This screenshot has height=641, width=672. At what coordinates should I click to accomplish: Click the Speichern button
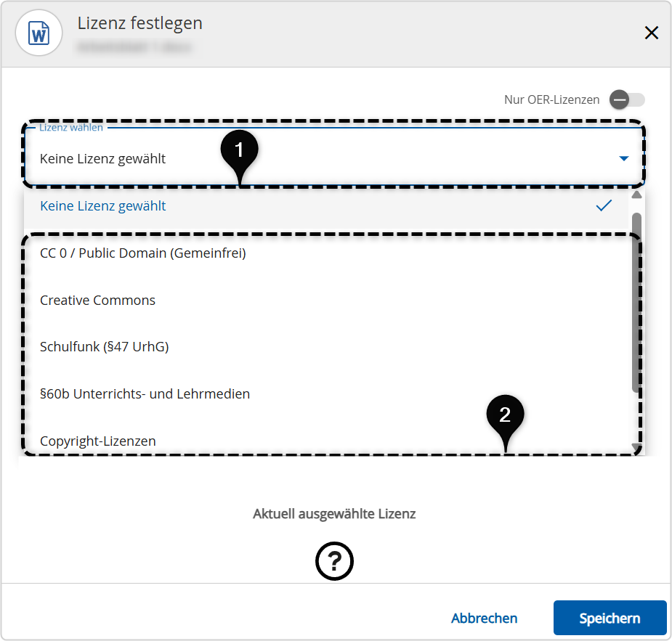(610, 618)
